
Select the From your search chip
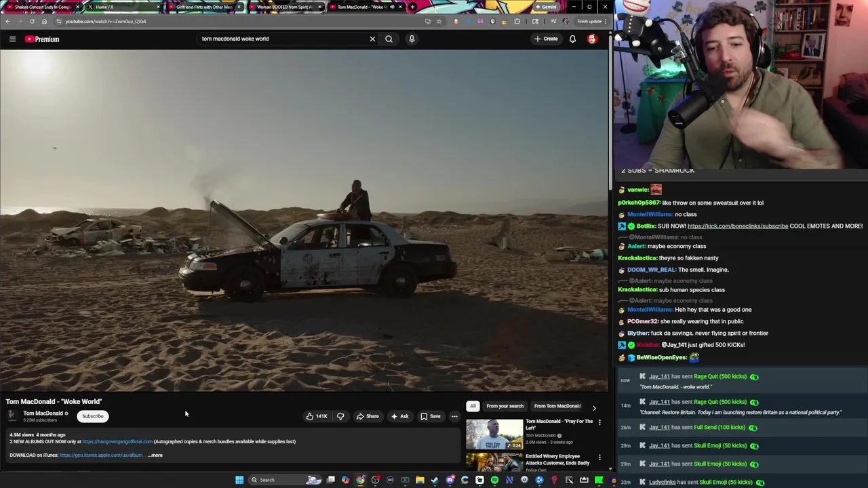(x=505, y=406)
